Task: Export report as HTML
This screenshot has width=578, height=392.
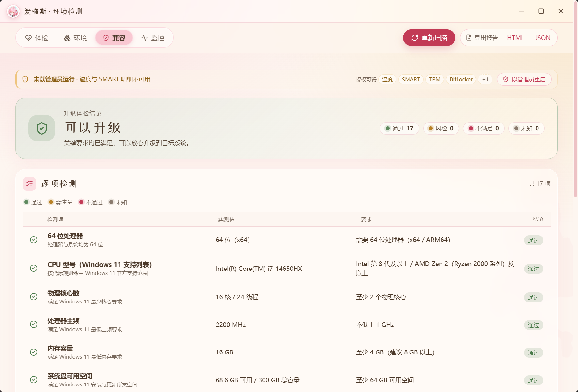Action: point(515,38)
